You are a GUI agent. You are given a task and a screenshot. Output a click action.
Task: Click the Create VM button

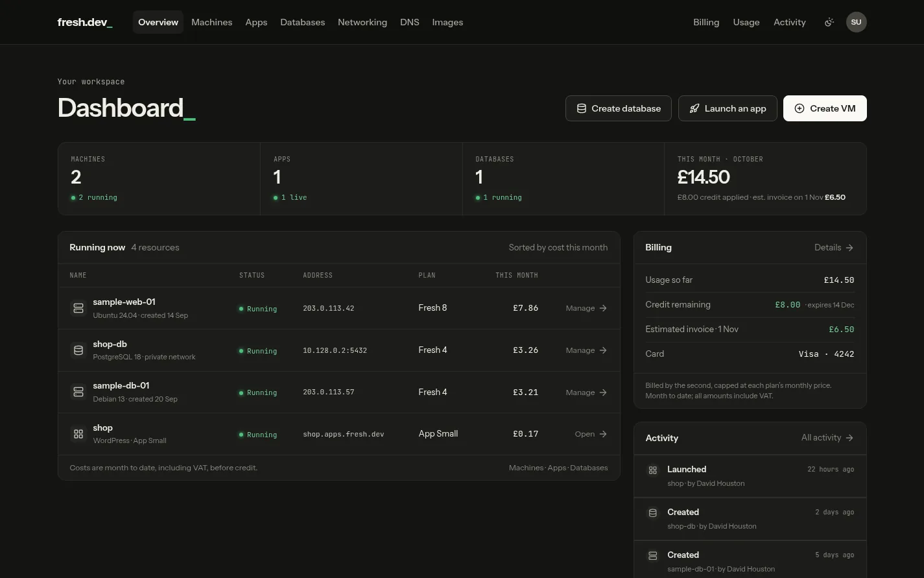pyautogui.click(x=825, y=108)
